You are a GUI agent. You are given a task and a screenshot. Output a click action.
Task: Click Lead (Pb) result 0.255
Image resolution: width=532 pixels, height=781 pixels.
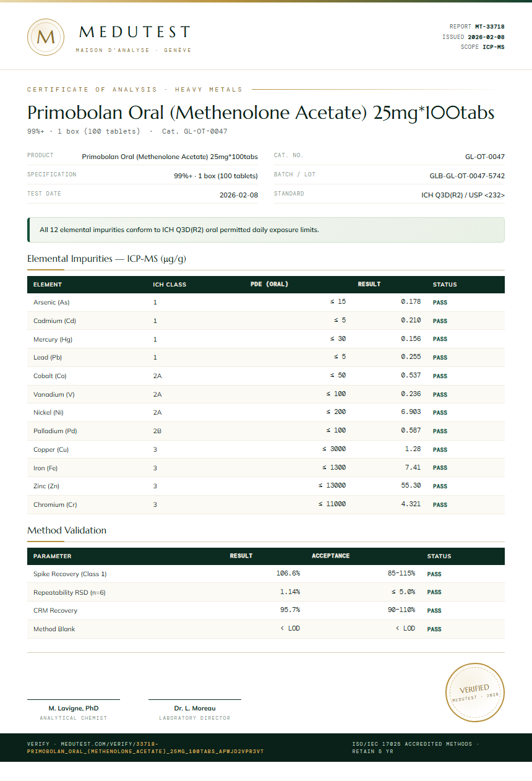(411, 357)
